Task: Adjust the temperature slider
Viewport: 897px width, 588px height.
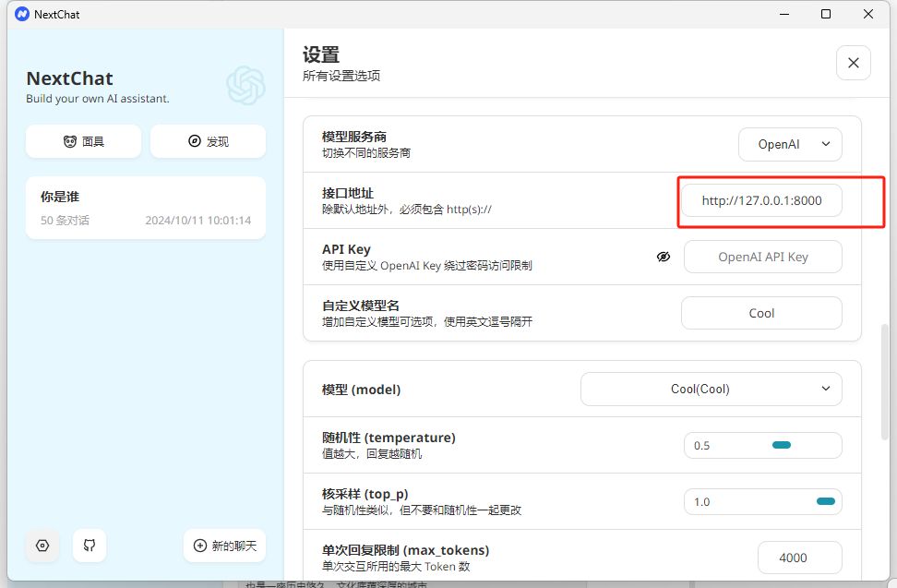Action: coord(782,445)
